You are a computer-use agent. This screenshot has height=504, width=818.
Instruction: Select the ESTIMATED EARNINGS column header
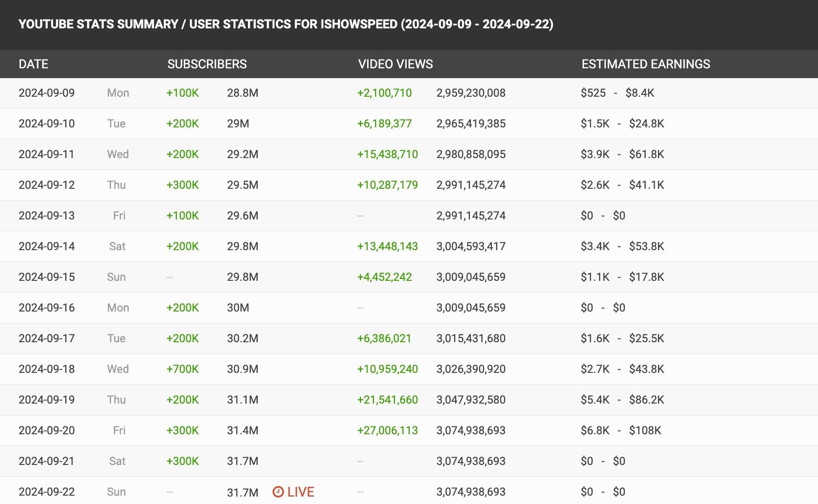(646, 64)
